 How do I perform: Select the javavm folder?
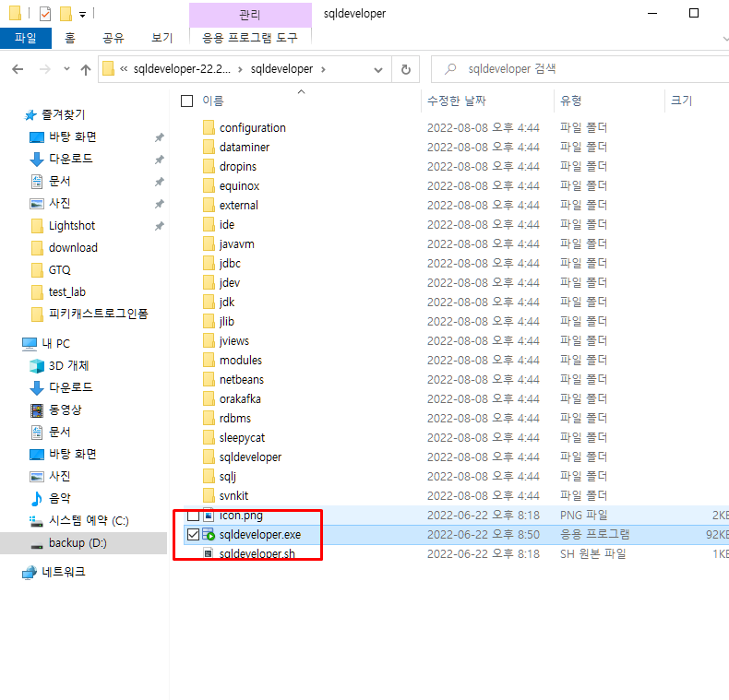tap(236, 244)
